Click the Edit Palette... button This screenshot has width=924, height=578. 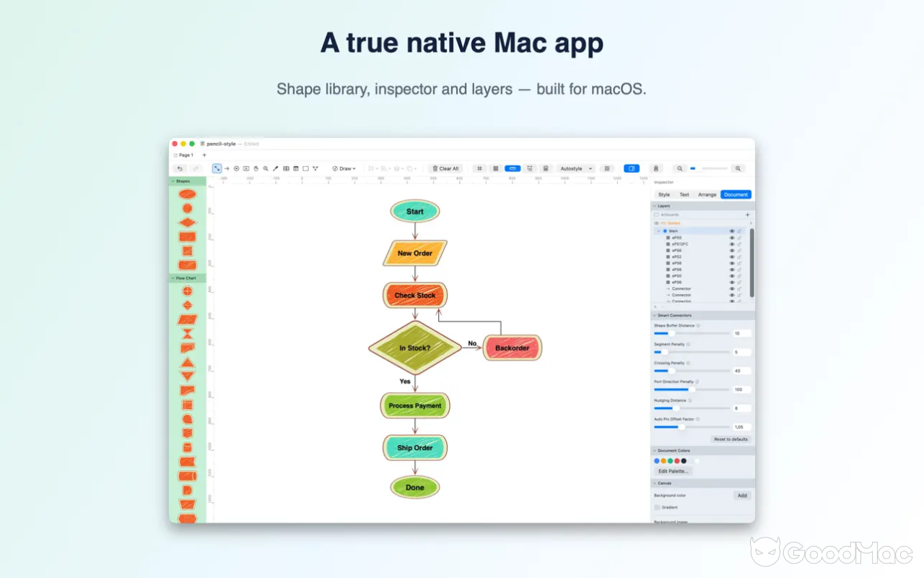[674, 471]
